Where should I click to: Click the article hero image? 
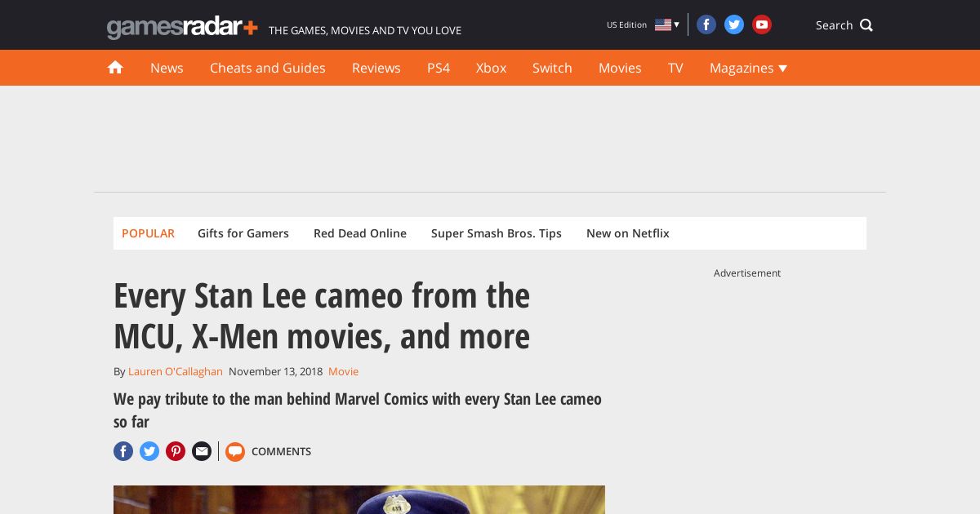point(359,499)
